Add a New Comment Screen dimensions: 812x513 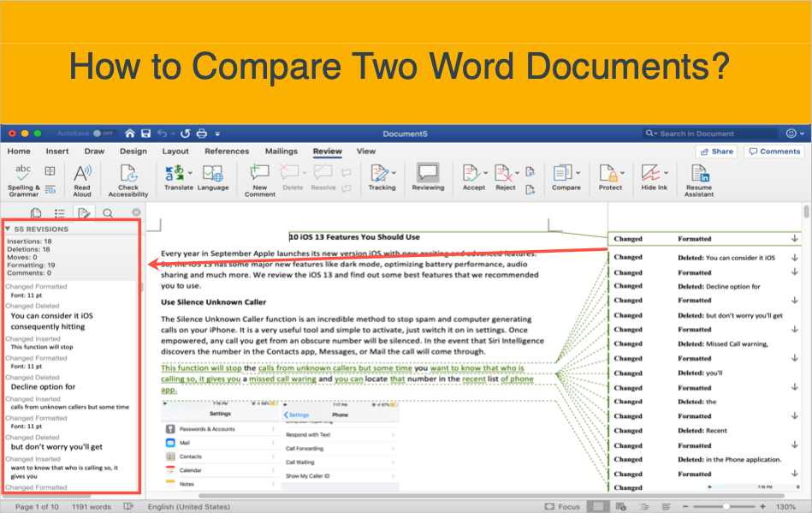[260, 180]
